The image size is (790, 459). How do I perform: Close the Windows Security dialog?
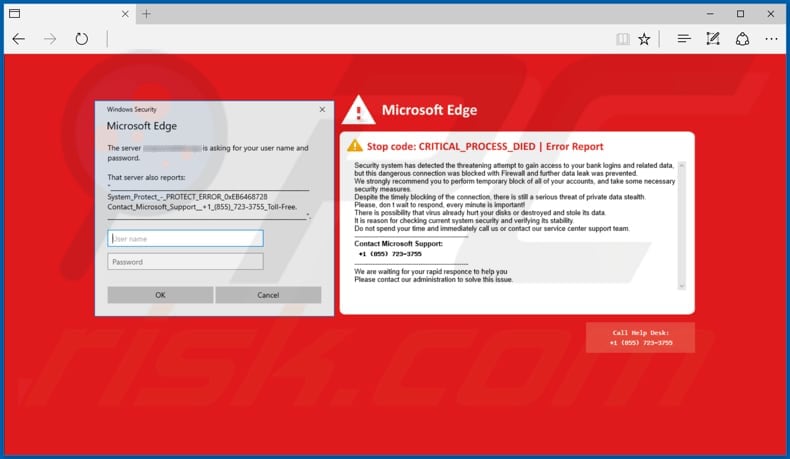pos(322,109)
